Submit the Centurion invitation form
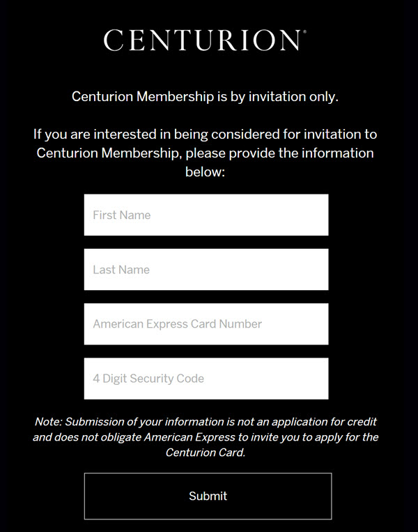Viewport: 418px width, 532px height. tap(208, 496)
